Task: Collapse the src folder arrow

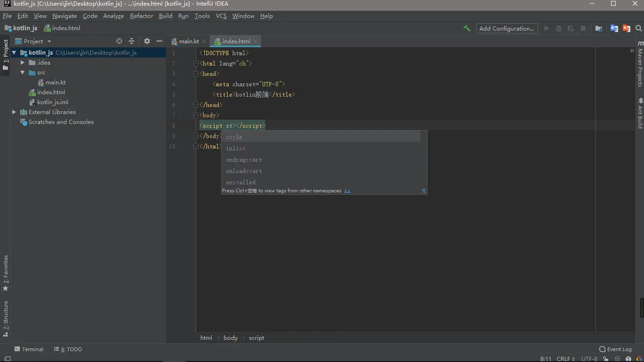Action: tap(22, 73)
